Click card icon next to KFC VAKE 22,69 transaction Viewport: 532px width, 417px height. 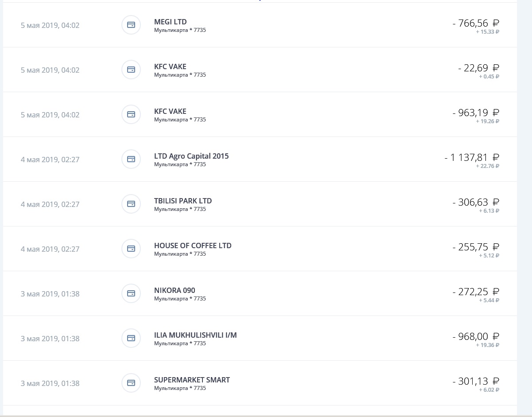click(x=131, y=70)
